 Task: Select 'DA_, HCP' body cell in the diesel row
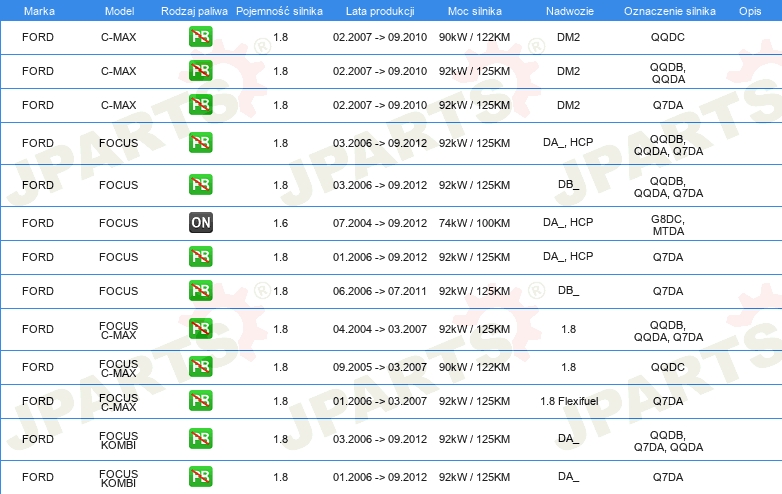click(568, 222)
